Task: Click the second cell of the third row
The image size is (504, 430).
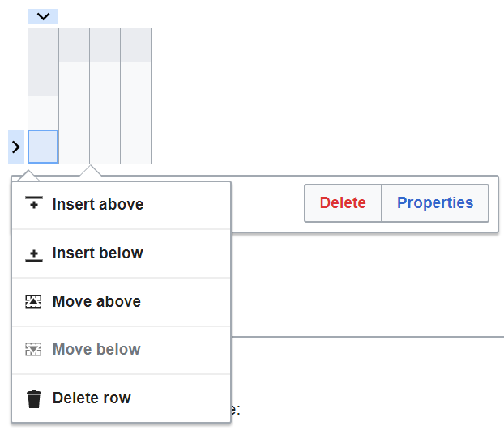Action: coord(74,113)
